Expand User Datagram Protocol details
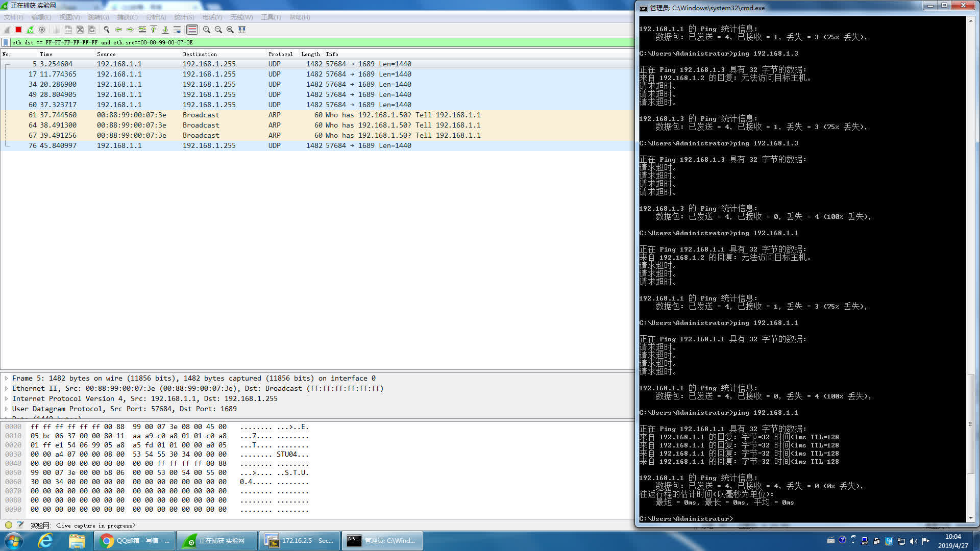 click(x=6, y=409)
